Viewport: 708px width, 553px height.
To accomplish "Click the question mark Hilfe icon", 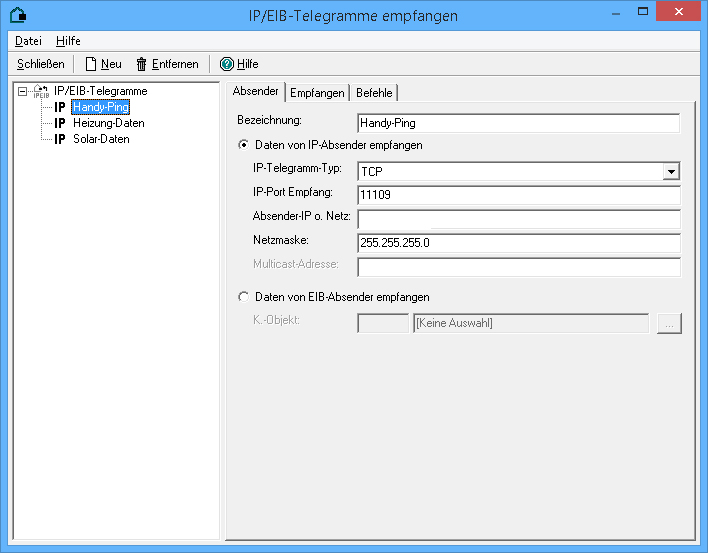I will point(227,64).
